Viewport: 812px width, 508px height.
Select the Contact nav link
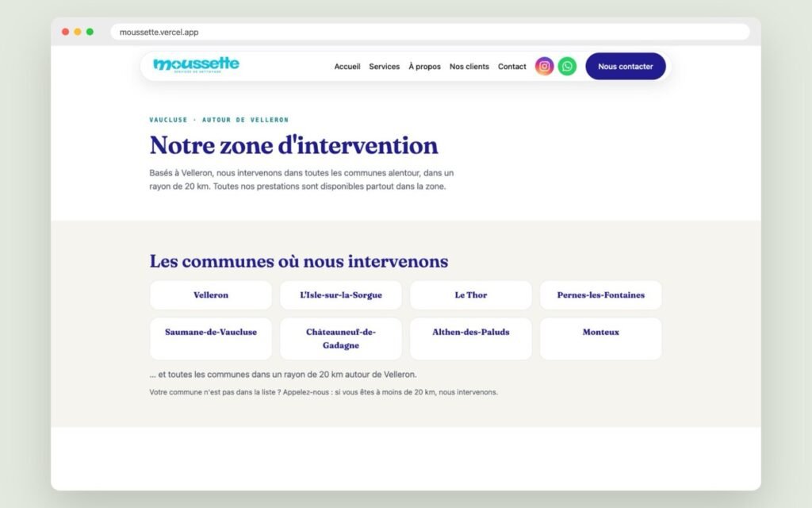coord(511,67)
